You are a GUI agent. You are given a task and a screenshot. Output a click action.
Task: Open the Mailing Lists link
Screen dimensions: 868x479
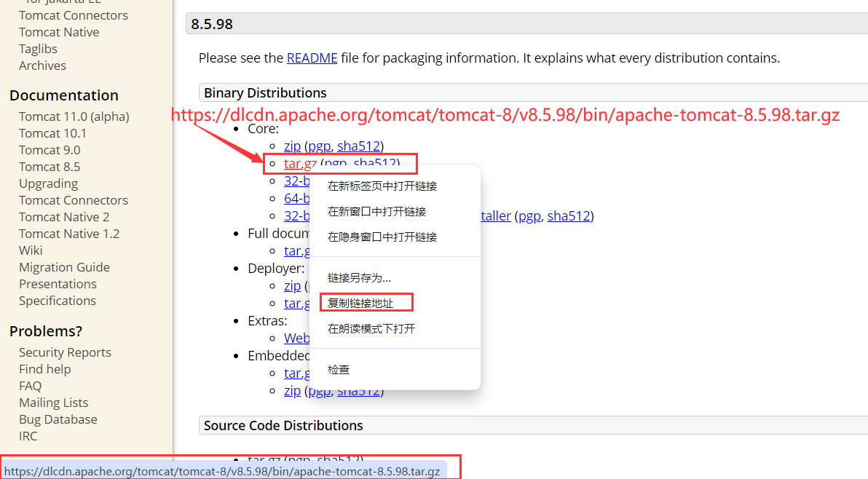click(53, 403)
